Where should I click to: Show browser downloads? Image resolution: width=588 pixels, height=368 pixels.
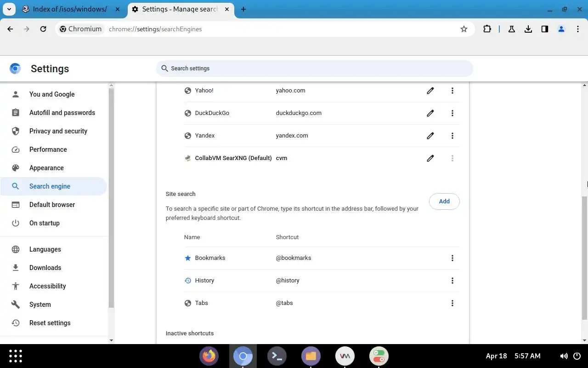[528, 29]
